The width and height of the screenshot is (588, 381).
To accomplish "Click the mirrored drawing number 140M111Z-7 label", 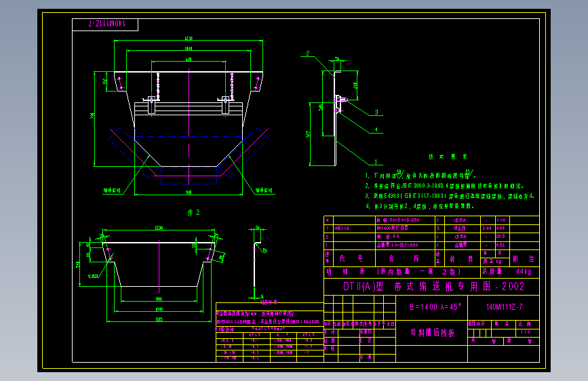I will click(x=107, y=24).
